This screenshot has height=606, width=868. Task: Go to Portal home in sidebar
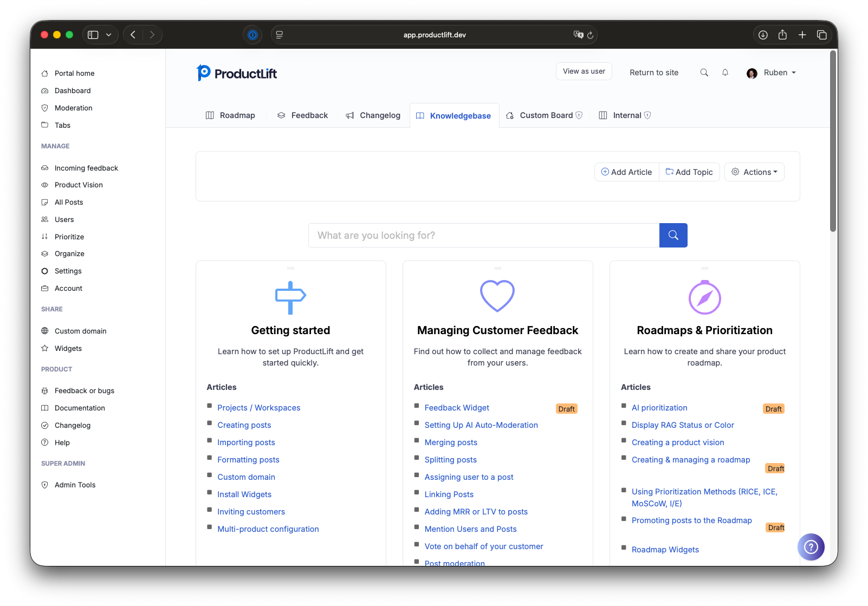coord(74,74)
